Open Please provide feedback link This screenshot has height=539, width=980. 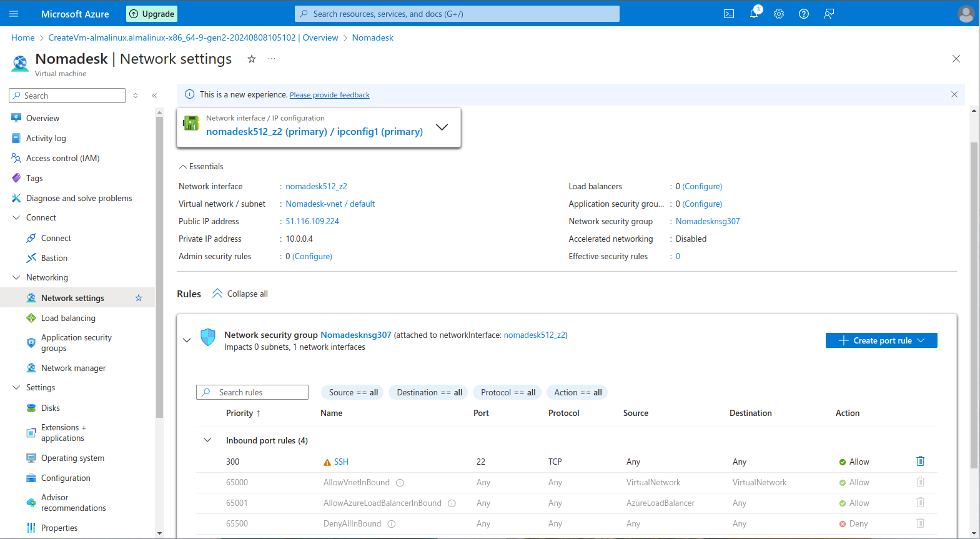(x=330, y=95)
